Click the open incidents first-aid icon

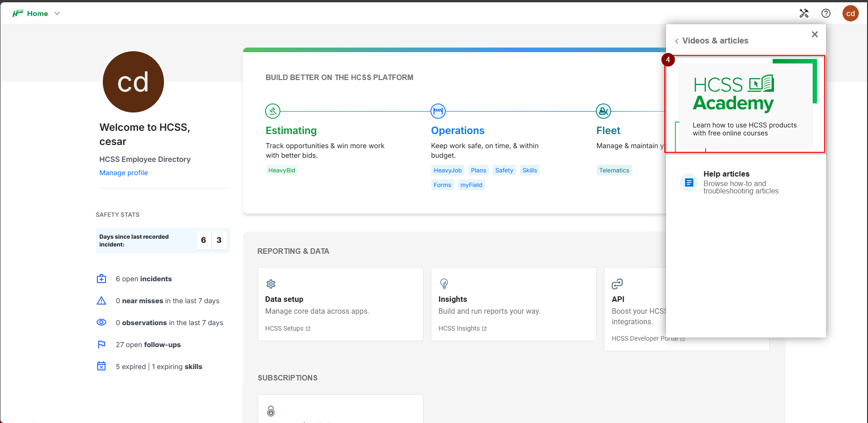point(101,279)
